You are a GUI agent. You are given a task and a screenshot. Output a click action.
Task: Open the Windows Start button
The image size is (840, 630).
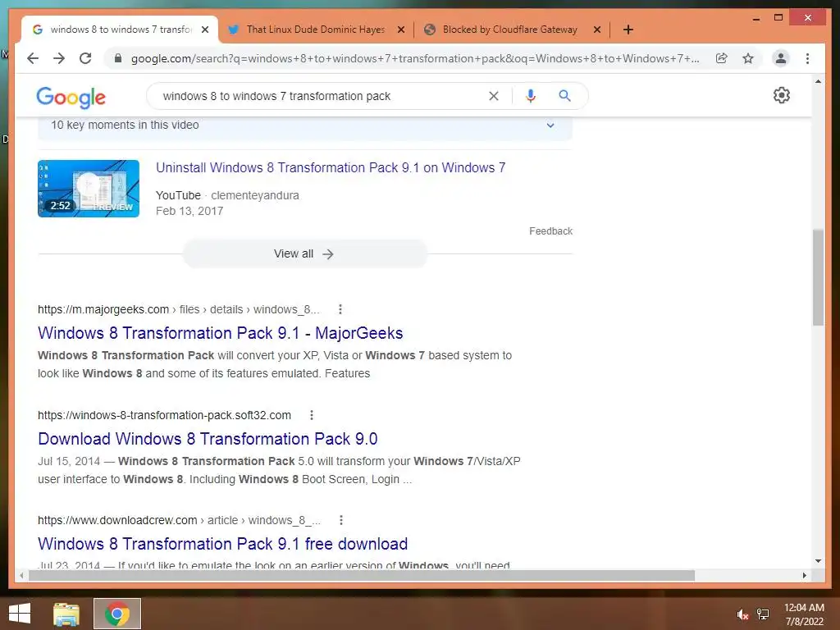click(20, 614)
